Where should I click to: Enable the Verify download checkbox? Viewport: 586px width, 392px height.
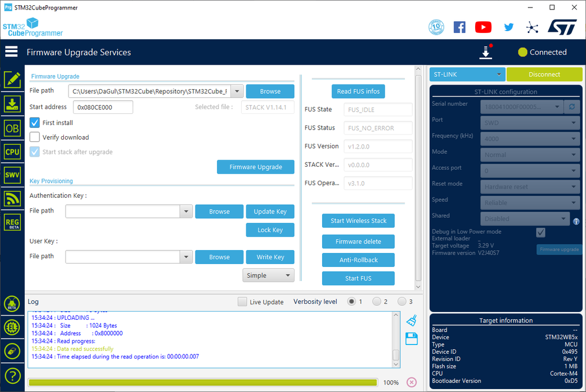(35, 137)
